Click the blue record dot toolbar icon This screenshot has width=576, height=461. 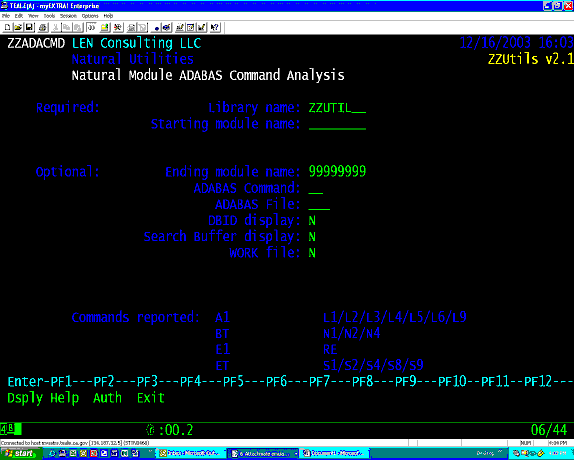(156, 28)
